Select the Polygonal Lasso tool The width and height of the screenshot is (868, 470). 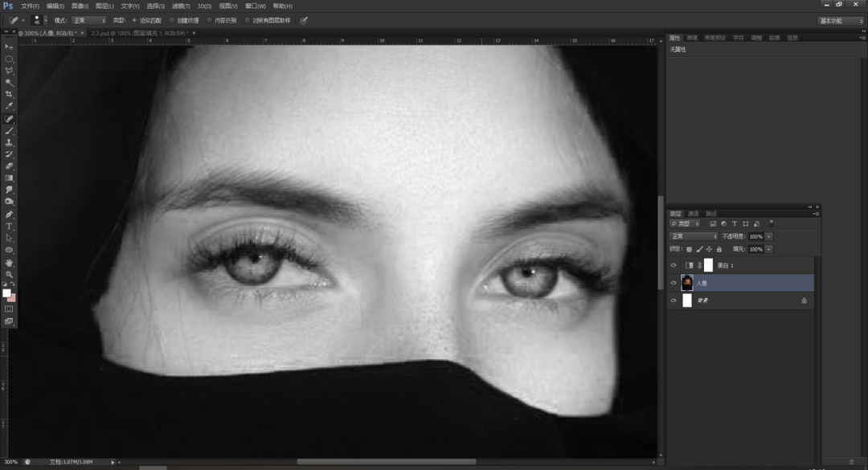coord(9,71)
